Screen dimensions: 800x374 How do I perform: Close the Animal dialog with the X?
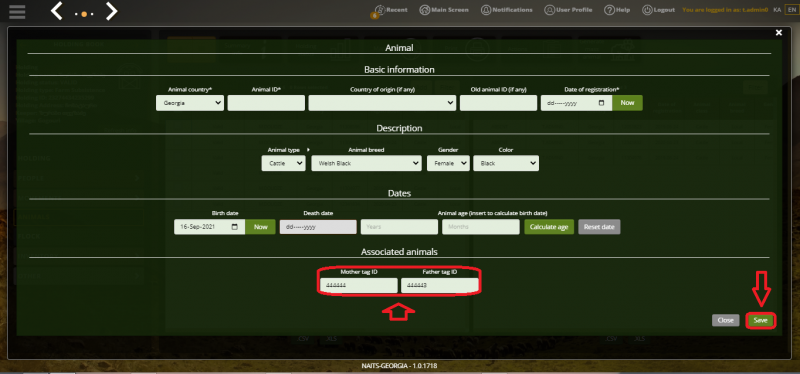click(x=779, y=33)
